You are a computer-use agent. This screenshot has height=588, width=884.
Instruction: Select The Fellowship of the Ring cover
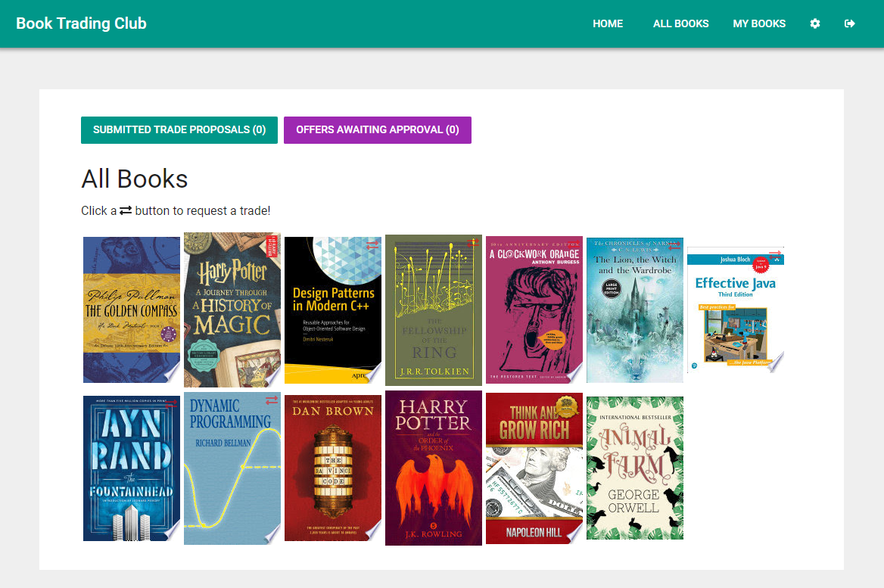(434, 310)
